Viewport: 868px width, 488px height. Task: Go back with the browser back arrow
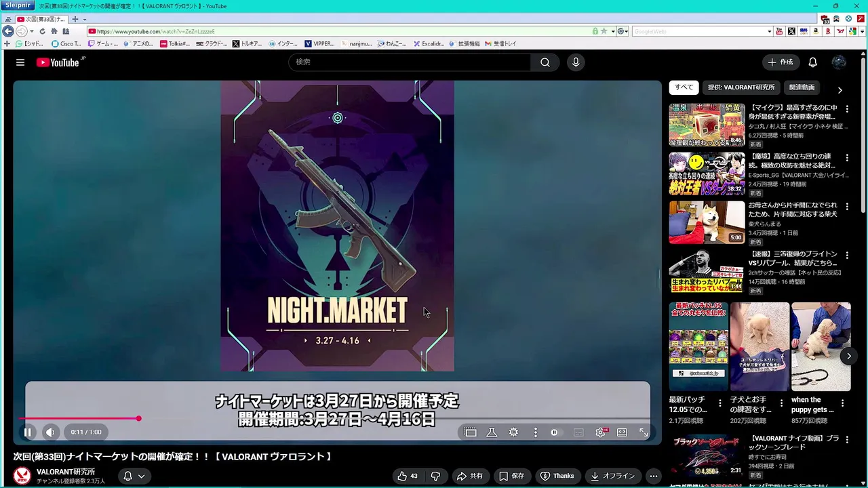point(8,31)
